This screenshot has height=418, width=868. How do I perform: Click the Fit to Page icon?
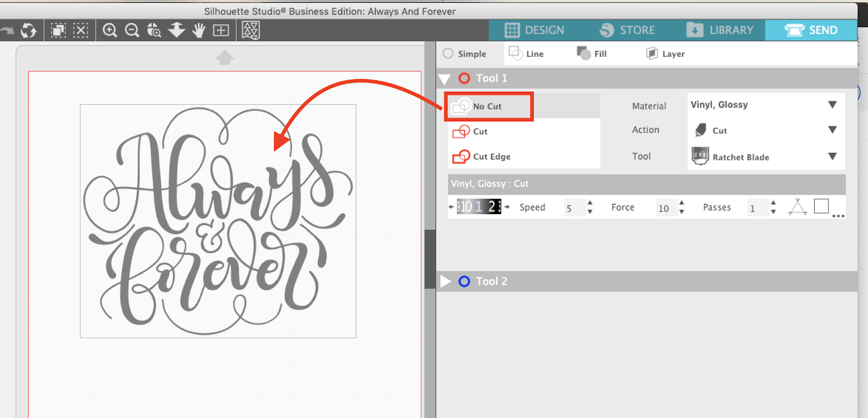click(x=221, y=30)
